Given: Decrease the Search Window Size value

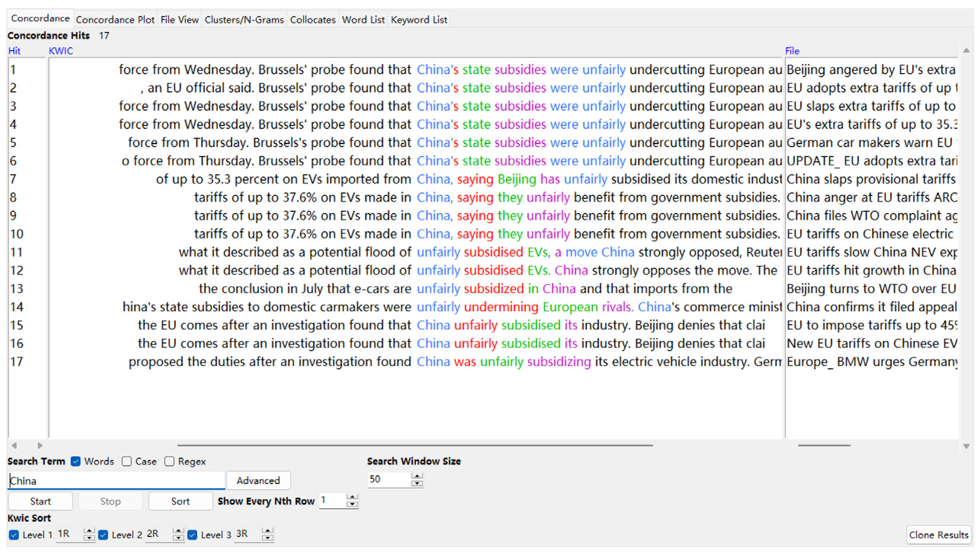Looking at the screenshot, I should tap(417, 483).
